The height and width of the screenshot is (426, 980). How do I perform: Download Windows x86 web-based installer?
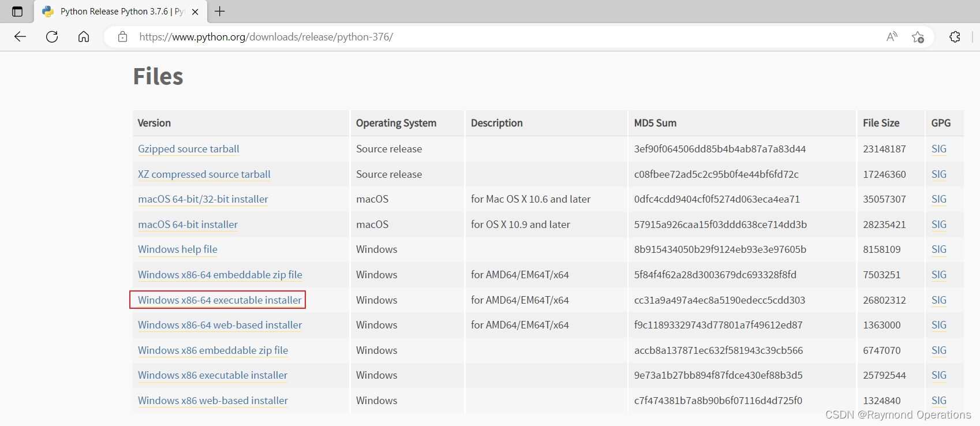pos(212,401)
